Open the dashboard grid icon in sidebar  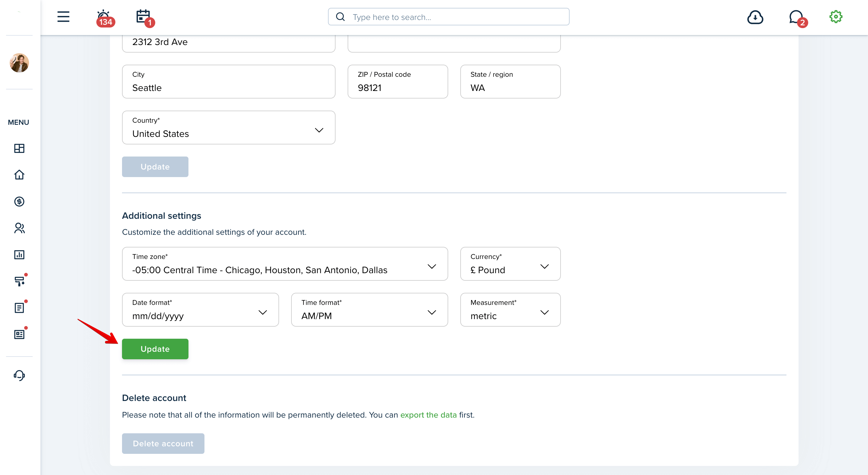coord(19,148)
